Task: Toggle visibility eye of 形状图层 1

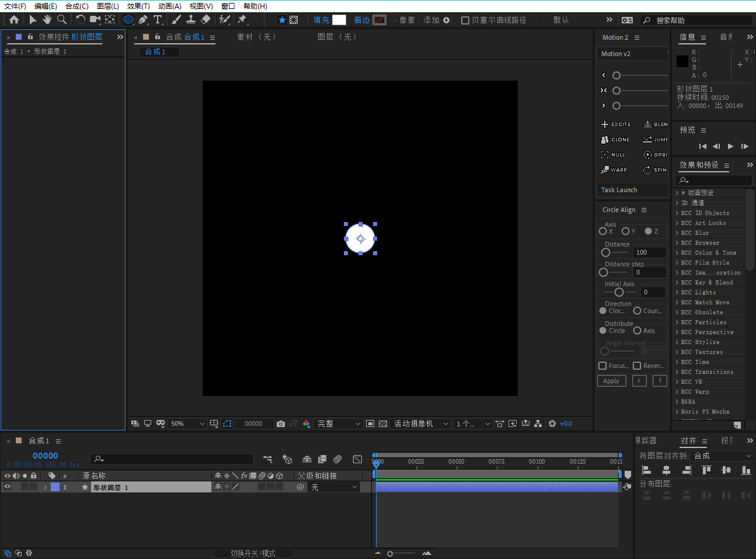Action: coord(8,487)
